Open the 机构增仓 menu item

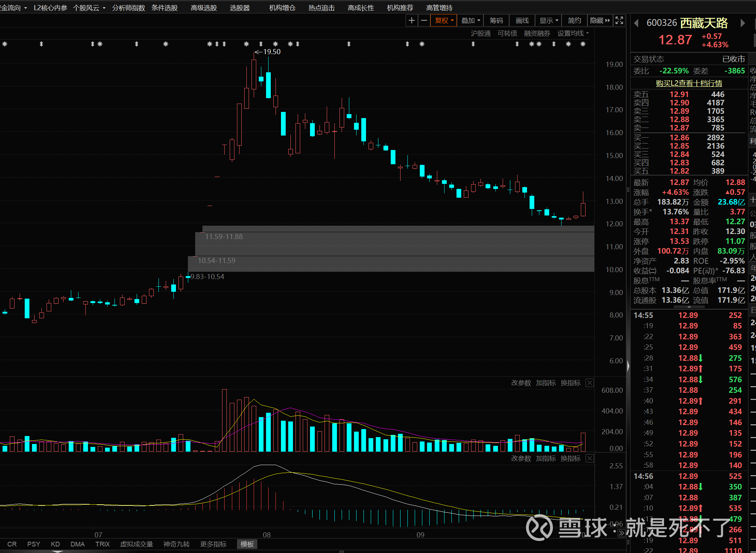(x=282, y=8)
